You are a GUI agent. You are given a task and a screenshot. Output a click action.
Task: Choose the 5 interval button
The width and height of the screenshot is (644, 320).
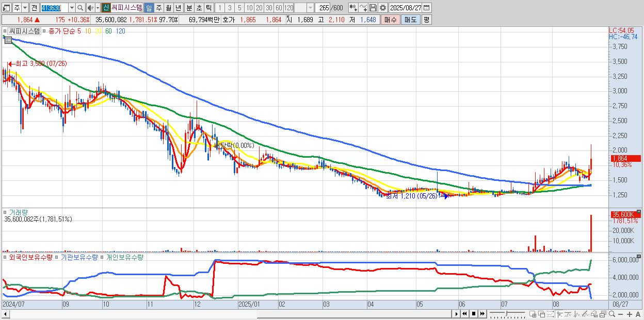pyautogui.click(x=239, y=8)
